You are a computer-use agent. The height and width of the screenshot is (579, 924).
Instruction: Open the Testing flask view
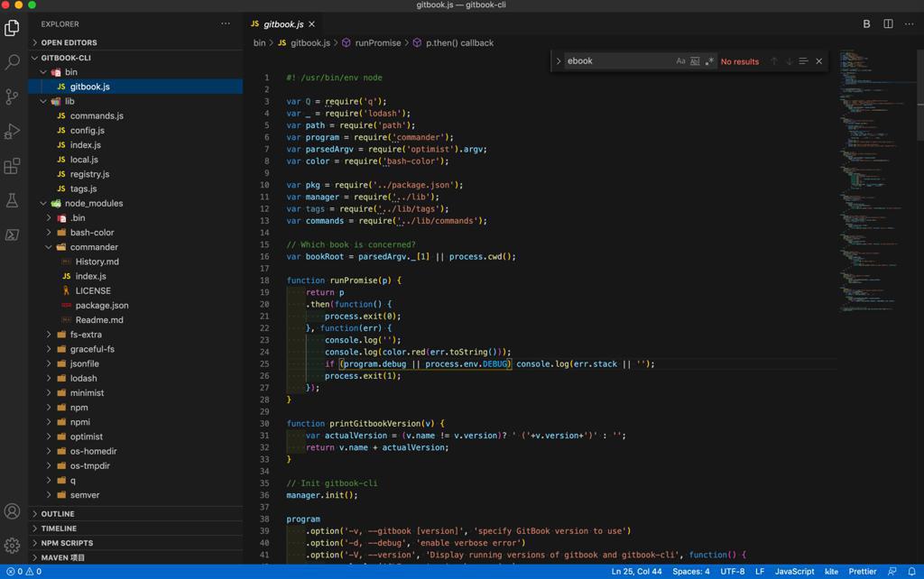[13, 200]
